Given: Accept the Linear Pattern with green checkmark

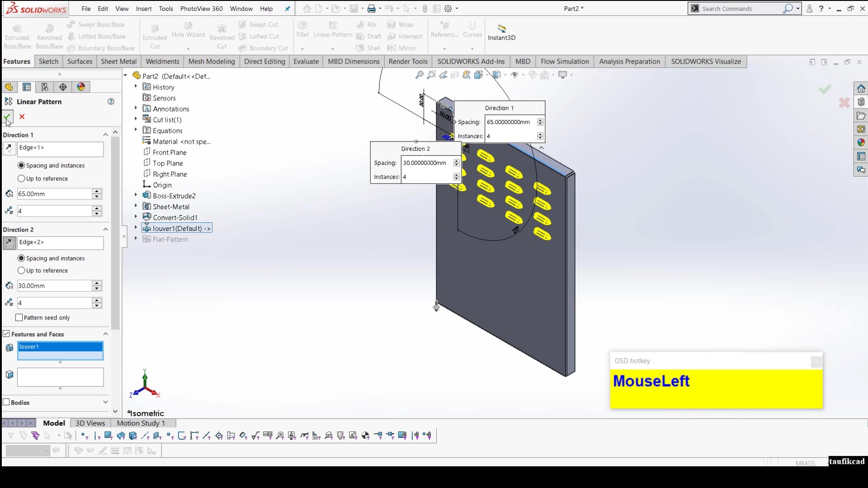Looking at the screenshot, I should coord(8,117).
